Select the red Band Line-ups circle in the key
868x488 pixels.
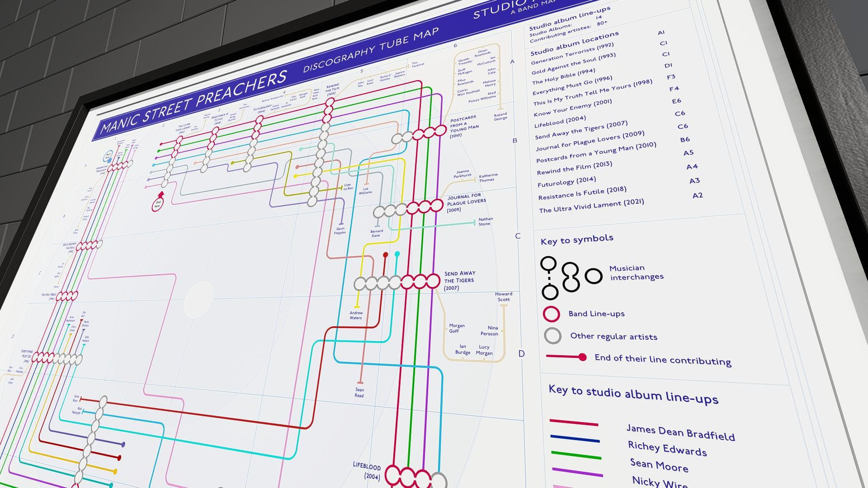coord(551,314)
